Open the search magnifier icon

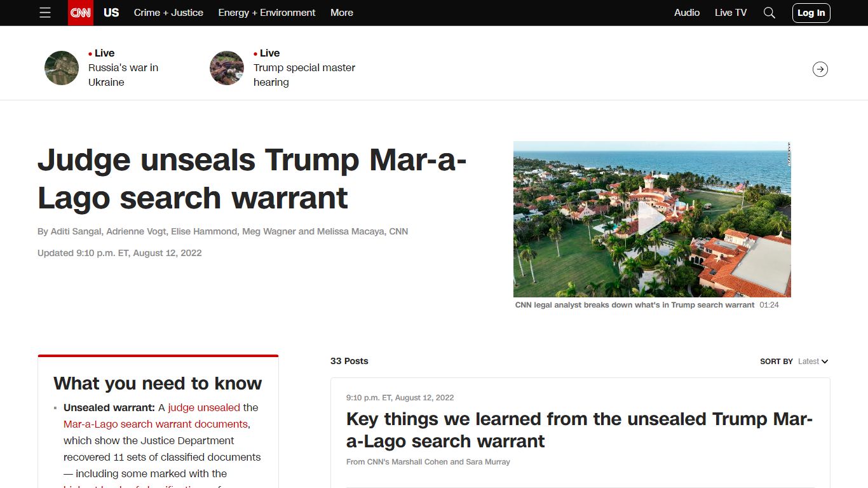tap(770, 13)
